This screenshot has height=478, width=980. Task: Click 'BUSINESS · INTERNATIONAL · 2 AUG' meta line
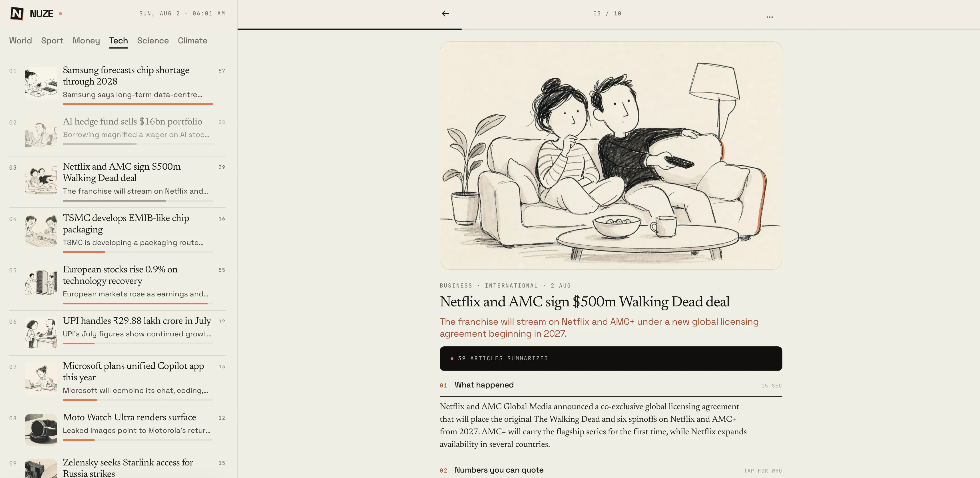pos(505,286)
